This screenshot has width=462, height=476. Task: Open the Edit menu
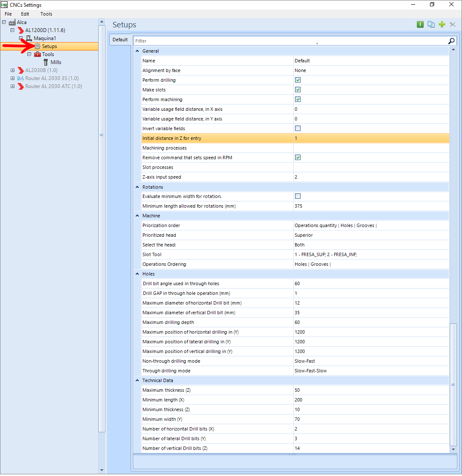pyautogui.click(x=25, y=14)
